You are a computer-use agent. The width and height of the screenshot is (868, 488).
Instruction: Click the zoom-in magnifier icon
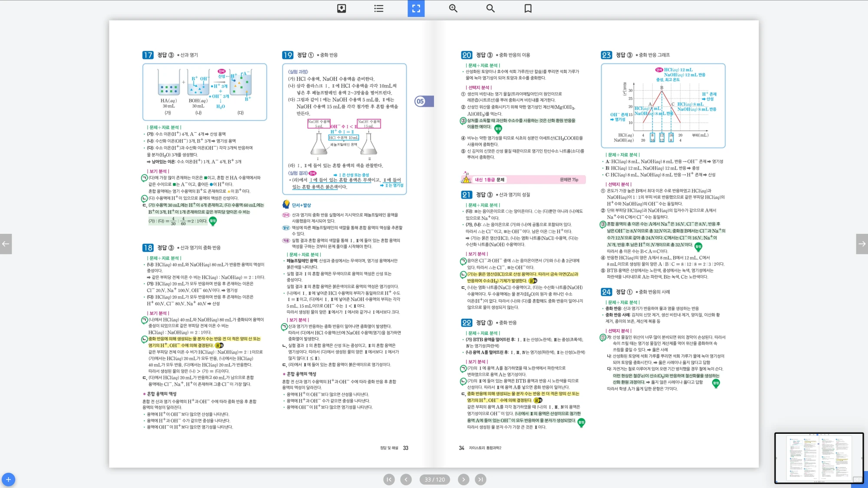[x=453, y=8]
